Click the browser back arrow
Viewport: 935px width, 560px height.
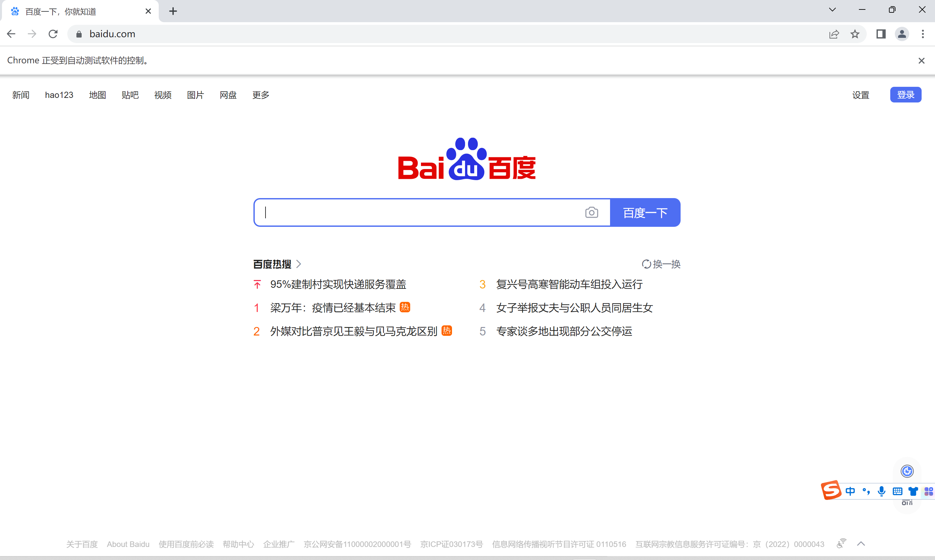point(11,34)
